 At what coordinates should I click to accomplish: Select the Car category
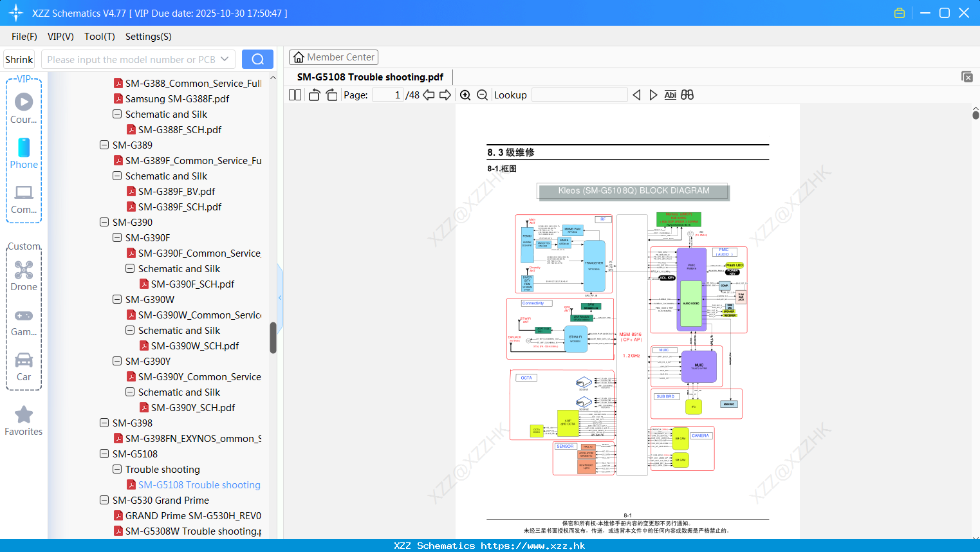[24, 367]
